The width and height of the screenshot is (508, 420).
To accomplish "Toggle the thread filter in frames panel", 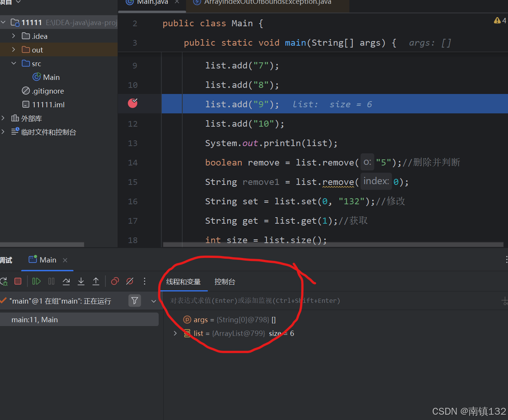I will coord(135,301).
